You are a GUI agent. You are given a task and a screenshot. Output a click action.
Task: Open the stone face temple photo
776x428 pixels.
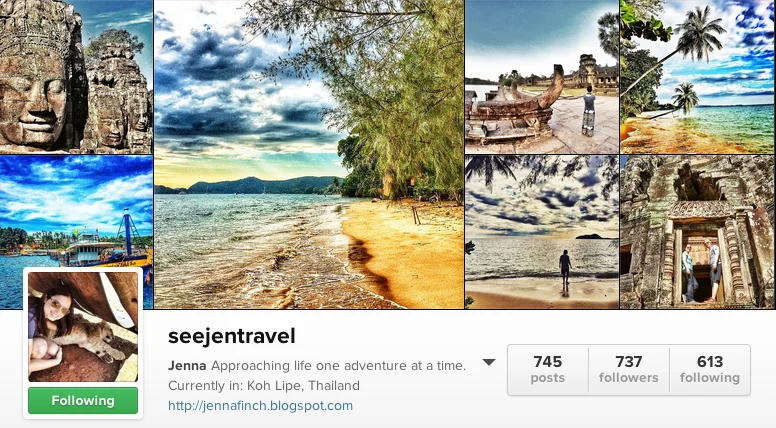click(76, 77)
